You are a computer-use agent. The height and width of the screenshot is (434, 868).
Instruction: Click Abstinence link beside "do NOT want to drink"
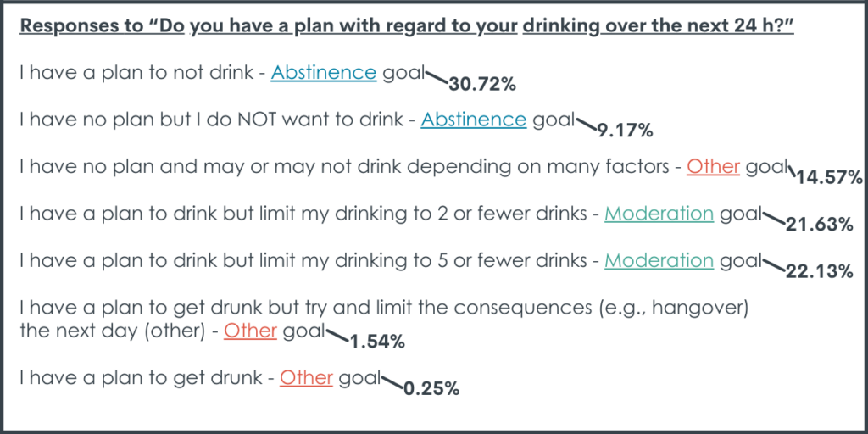[x=473, y=120]
